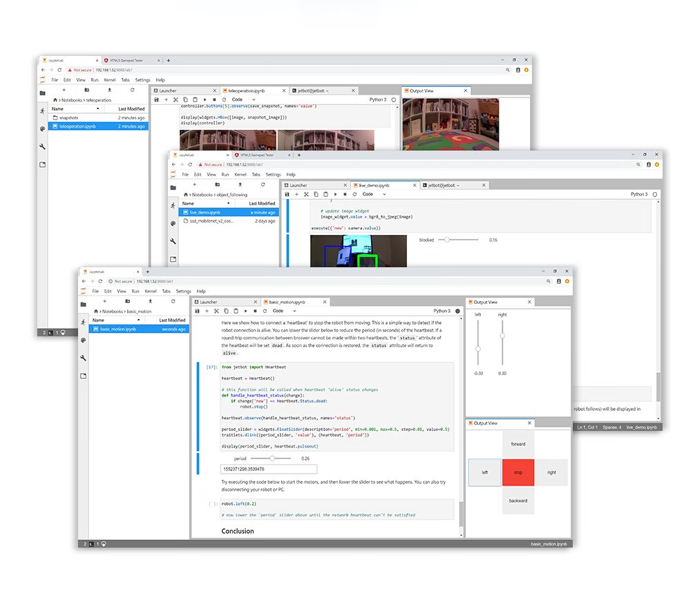This screenshot has width=684, height=616.
Task: Insert cell below in basic_motion notebook toolbar
Action: point(207,311)
